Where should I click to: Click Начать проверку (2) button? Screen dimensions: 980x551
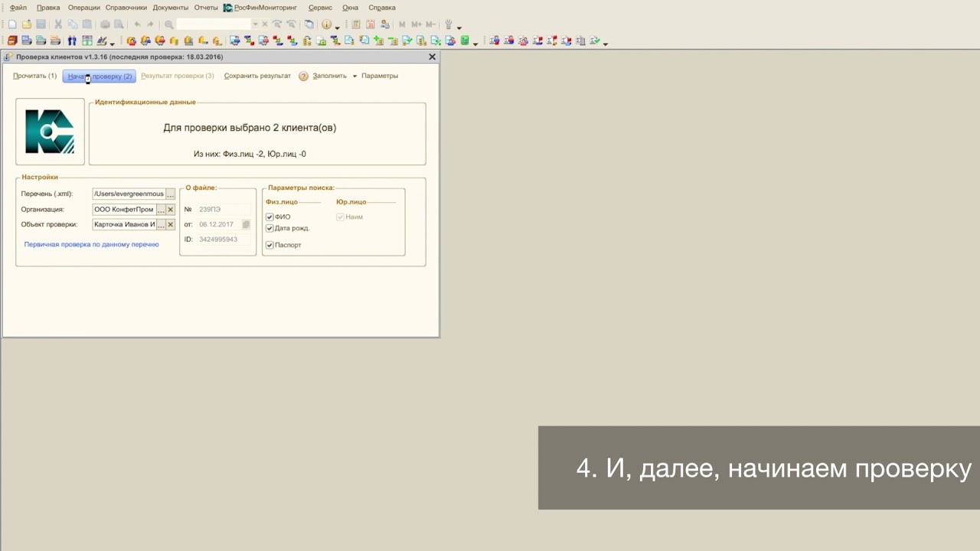[100, 77]
